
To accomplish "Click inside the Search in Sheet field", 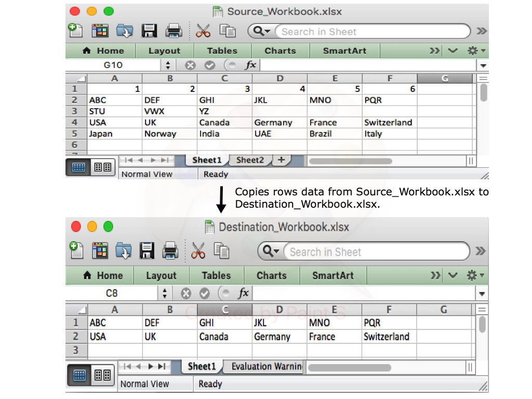I will (353, 32).
